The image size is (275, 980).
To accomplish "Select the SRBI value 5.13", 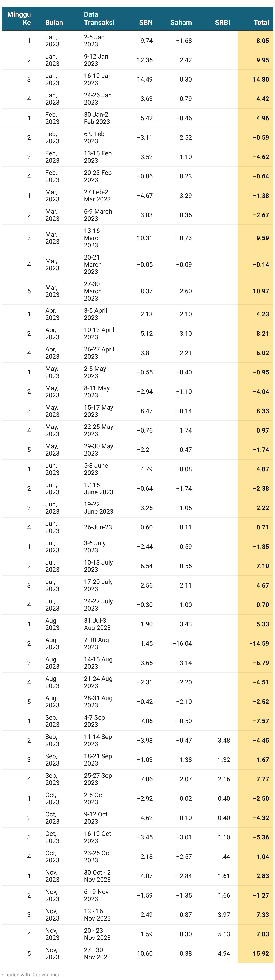I will click(x=224, y=934).
